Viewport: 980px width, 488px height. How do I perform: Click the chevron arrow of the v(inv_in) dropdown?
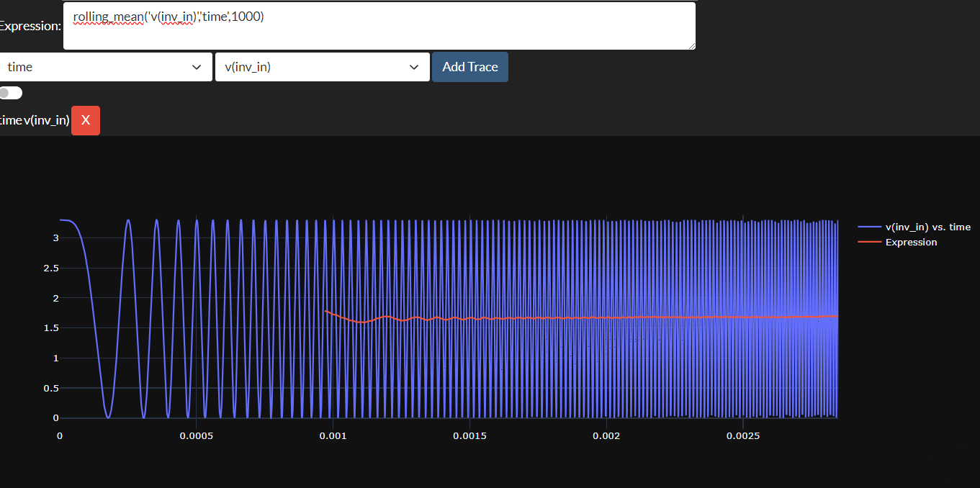point(414,67)
